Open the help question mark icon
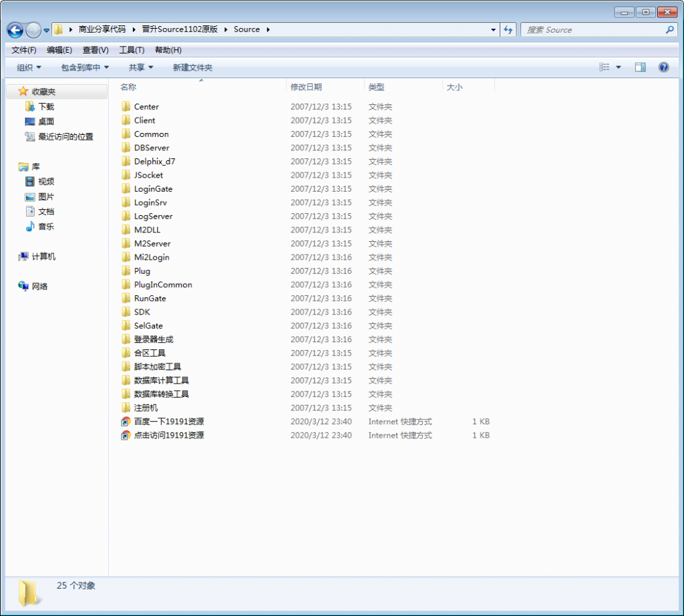Image resolution: width=684 pixels, height=616 pixels. 663,67
